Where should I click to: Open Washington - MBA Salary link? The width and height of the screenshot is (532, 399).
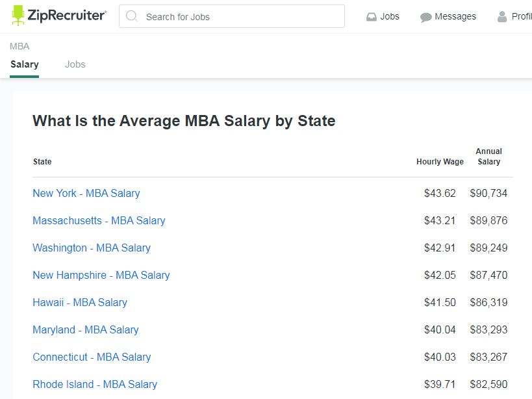[x=92, y=248]
